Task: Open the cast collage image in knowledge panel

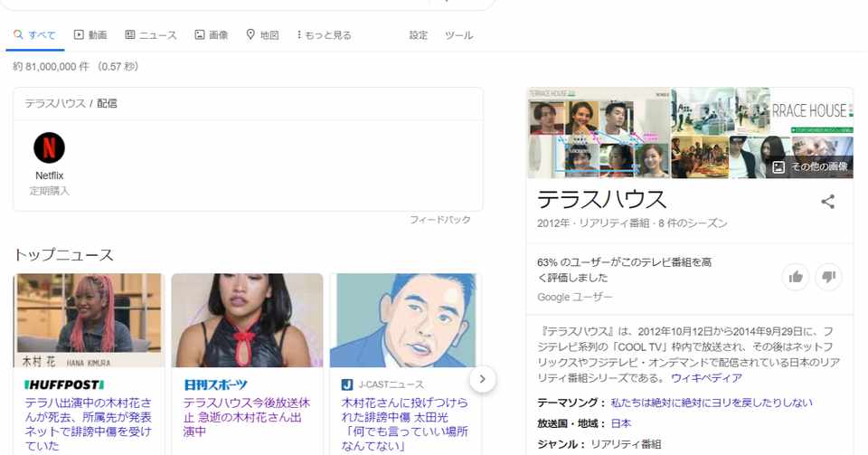Action: pos(599,133)
